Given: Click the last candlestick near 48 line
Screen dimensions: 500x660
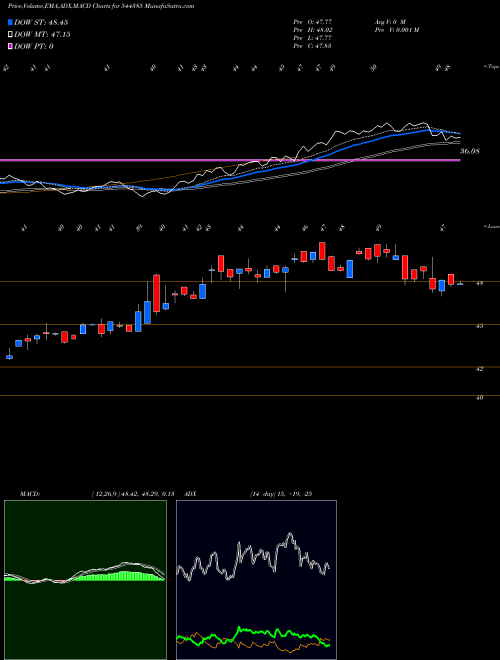Looking at the screenshot, I should [460, 284].
